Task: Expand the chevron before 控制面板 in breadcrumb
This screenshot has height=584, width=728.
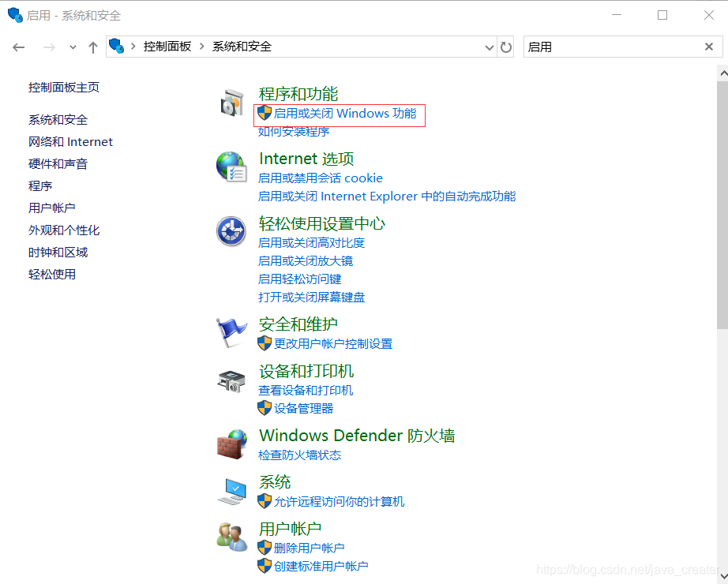Action: coord(133,47)
